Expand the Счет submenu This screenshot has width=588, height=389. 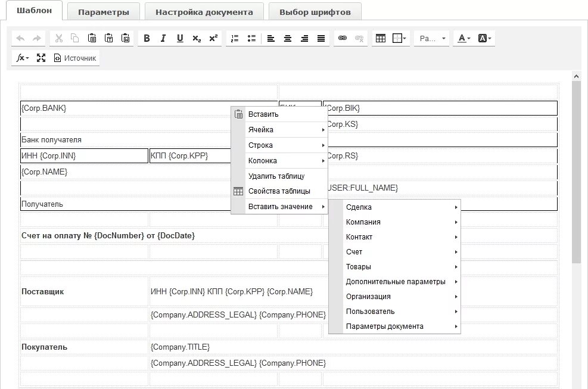[394, 252]
